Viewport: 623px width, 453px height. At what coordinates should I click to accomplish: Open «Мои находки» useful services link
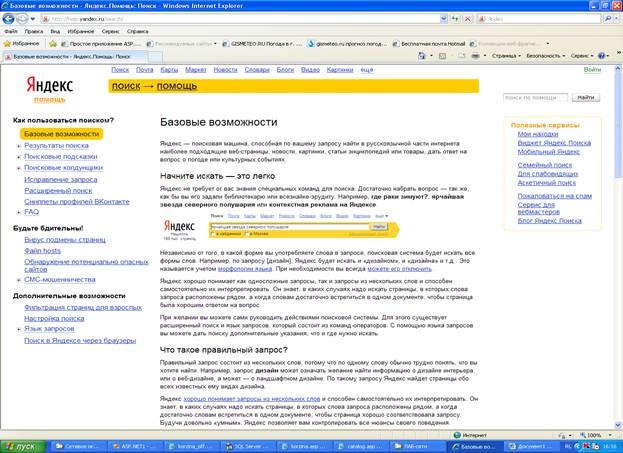[538, 134]
